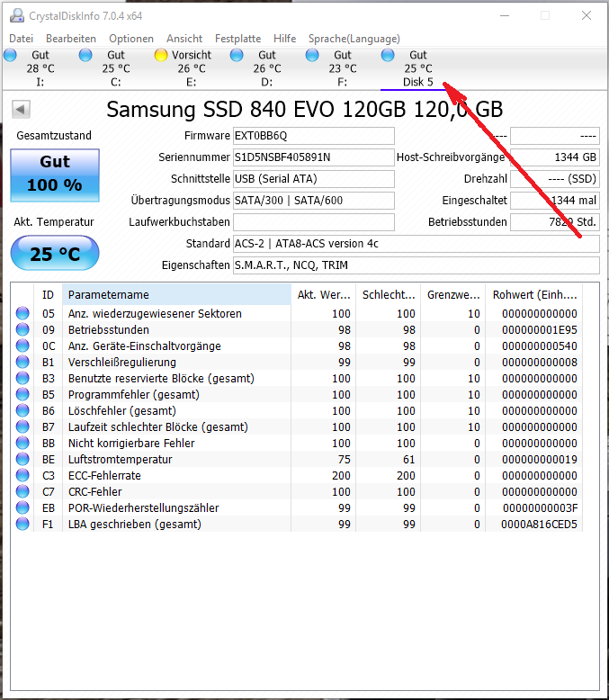Click the yellow Vorsicht status orb for E:
Image resolution: width=609 pixels, height=700 pixels.
pos(161,56)
